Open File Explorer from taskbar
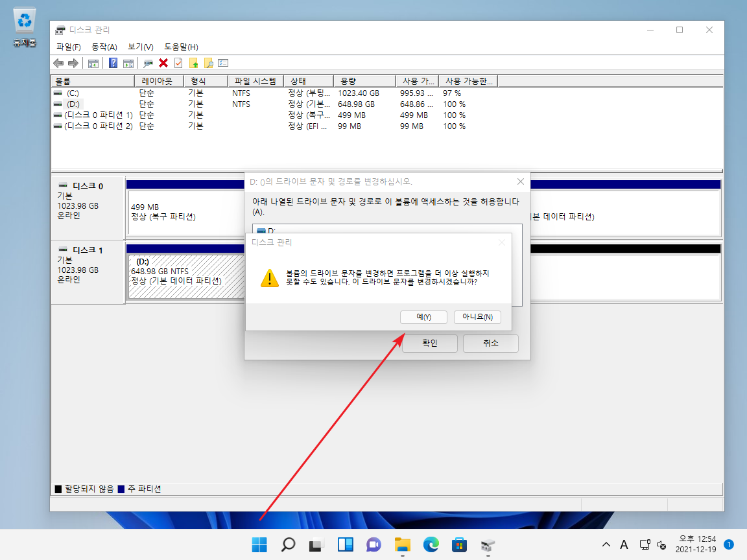 [403, 544]
